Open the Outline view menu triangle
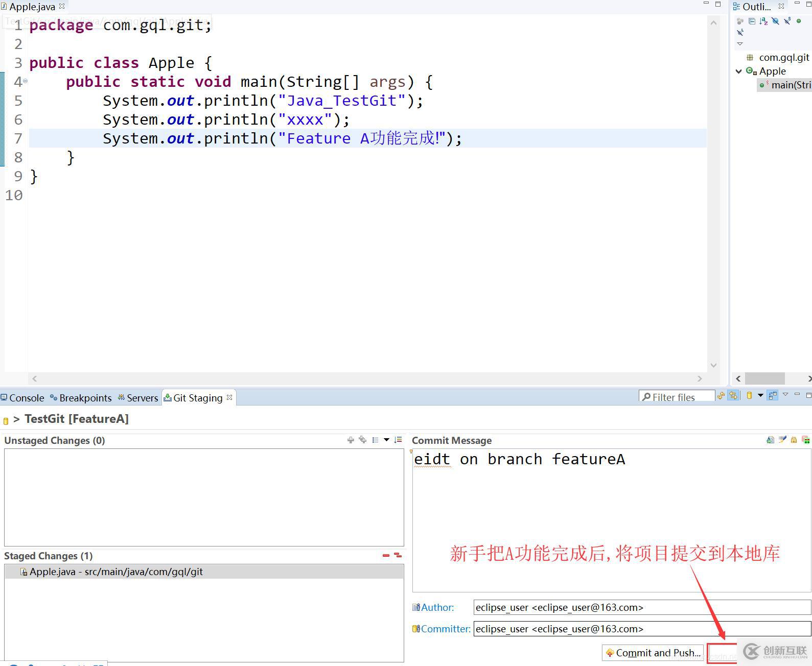 coord(740,44)
